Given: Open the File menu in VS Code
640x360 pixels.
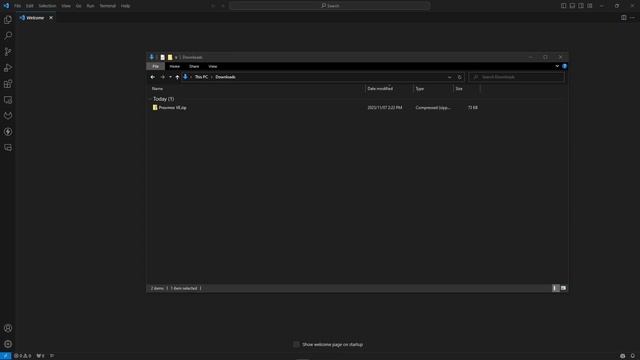Looking at the screenshot, I should (x=18, y=6).
